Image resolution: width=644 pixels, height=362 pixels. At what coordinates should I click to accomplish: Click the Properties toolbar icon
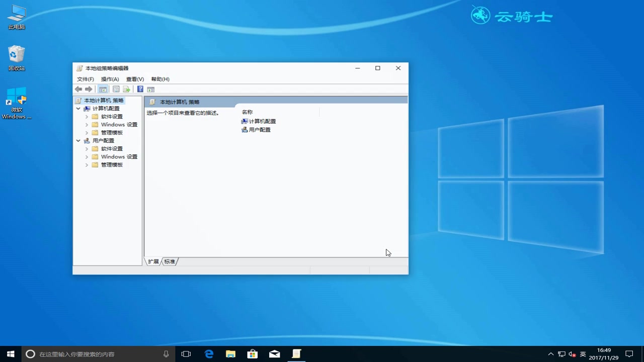pos(116,89)
